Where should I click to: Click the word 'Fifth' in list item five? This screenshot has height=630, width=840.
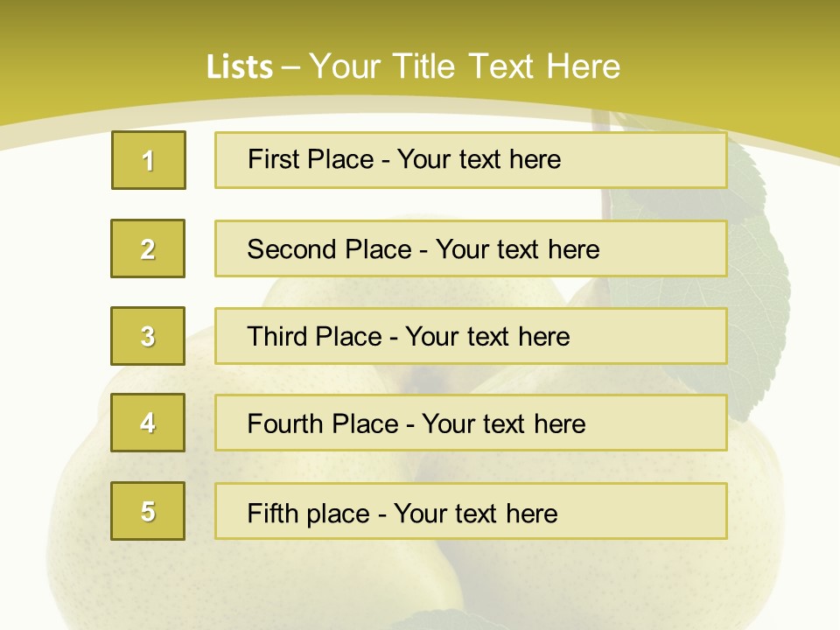point(272,514)
